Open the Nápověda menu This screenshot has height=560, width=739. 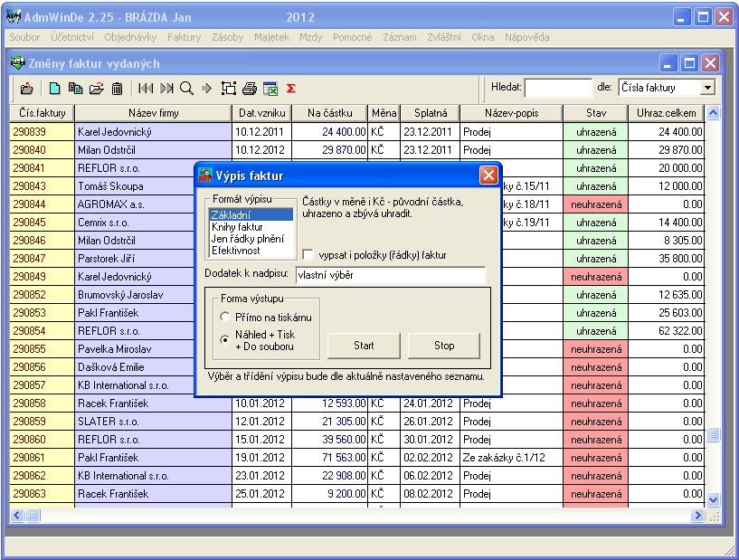click(527, 37)
